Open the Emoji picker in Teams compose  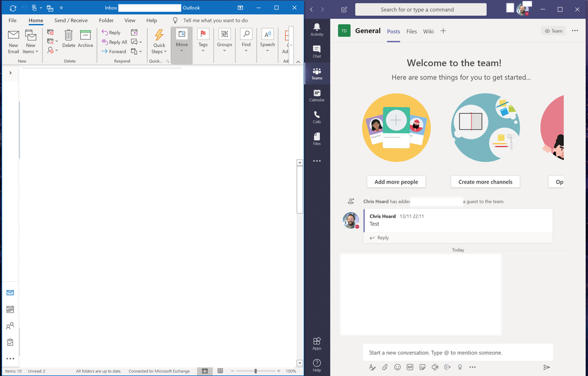click(x=398, y=367)
